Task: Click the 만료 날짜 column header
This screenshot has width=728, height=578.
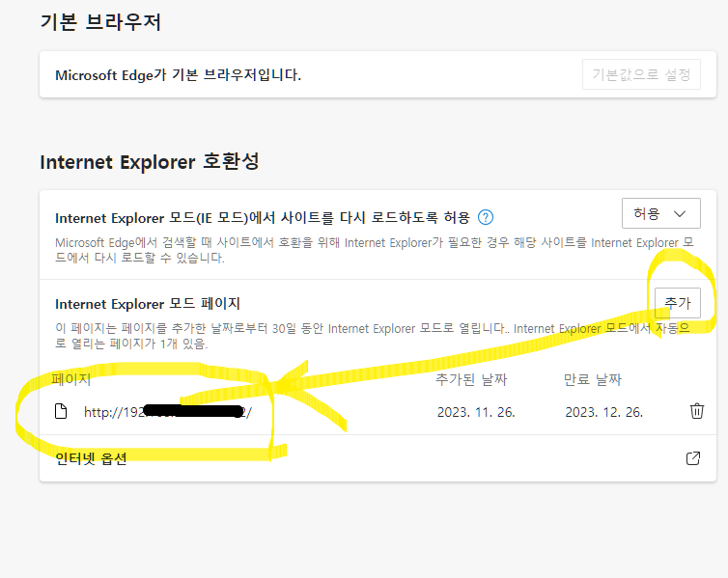Action: tap(593, 379)
